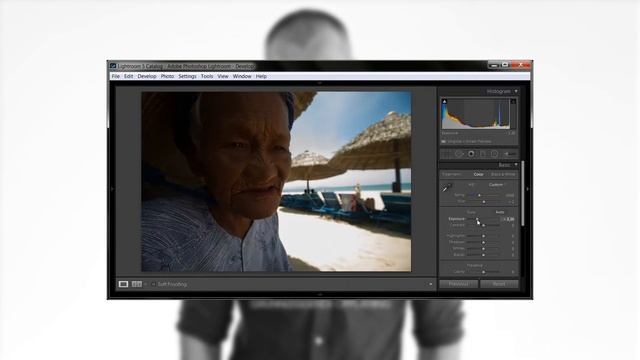This screenshot has width=640, height=360.
Task: Maximize the Lightroom window
Action: tap(505, 65)
